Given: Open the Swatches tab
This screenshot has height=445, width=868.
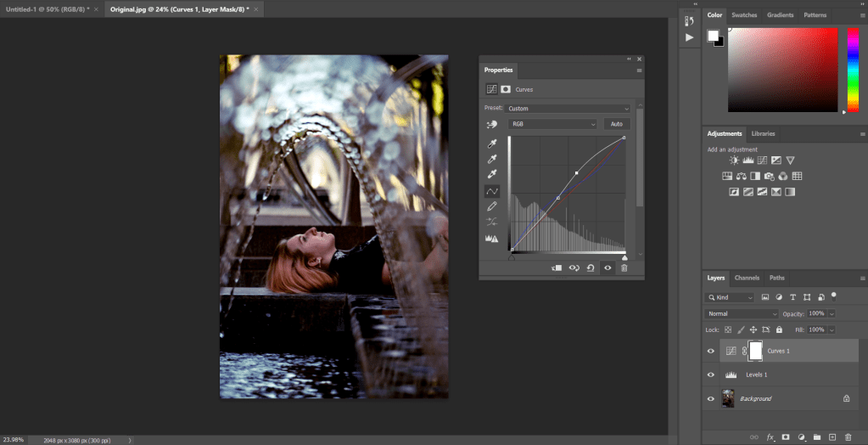Looking at the screenshot, I should click(x=744, y=15).
